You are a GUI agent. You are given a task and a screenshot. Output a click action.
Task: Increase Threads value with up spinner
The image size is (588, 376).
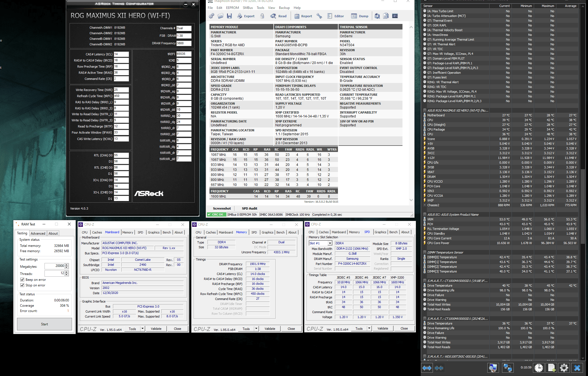click(x=66, y=272)
